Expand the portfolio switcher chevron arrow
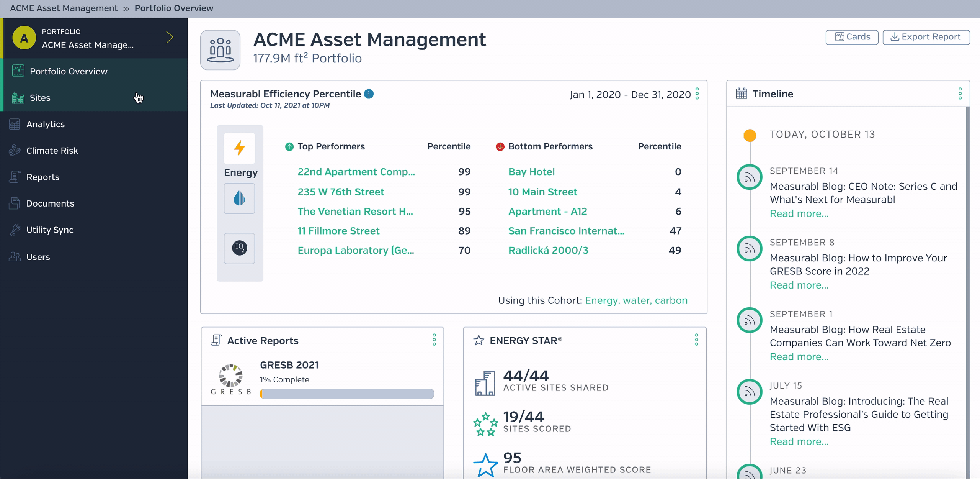Viewport: 980px width, 479px height. click(x=170, y=38)
